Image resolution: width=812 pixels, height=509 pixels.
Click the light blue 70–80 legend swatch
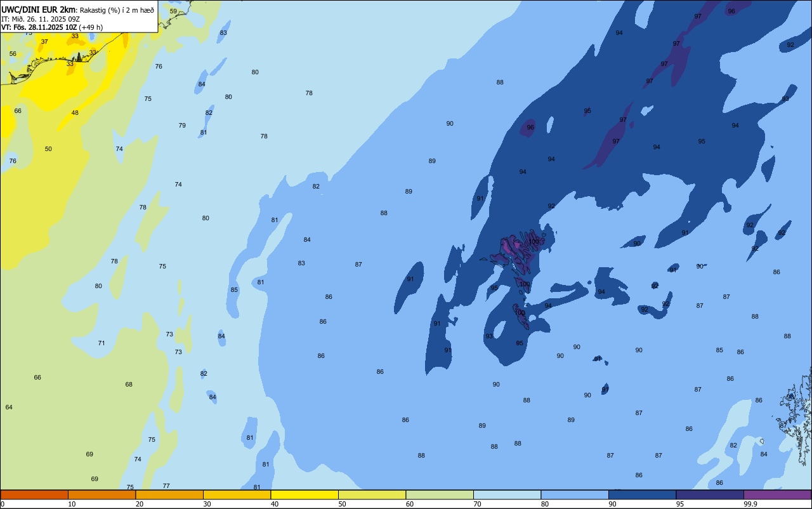point(507,494)
